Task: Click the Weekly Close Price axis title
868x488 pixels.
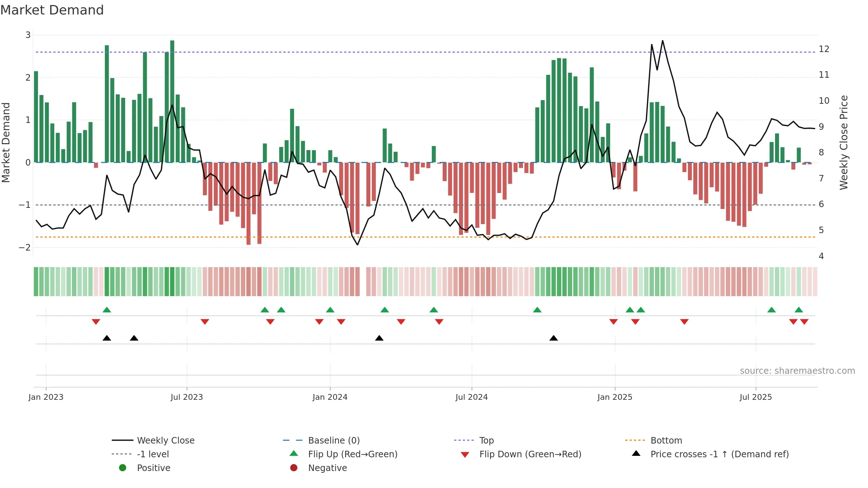Action: pyautogui.click(x=844, y=142)
